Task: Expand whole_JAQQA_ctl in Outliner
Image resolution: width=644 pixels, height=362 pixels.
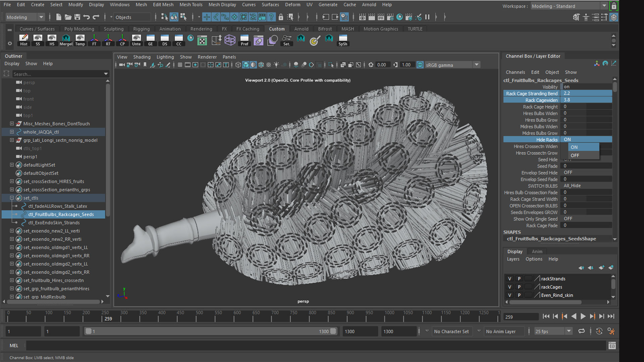Action: pos(12,132)
